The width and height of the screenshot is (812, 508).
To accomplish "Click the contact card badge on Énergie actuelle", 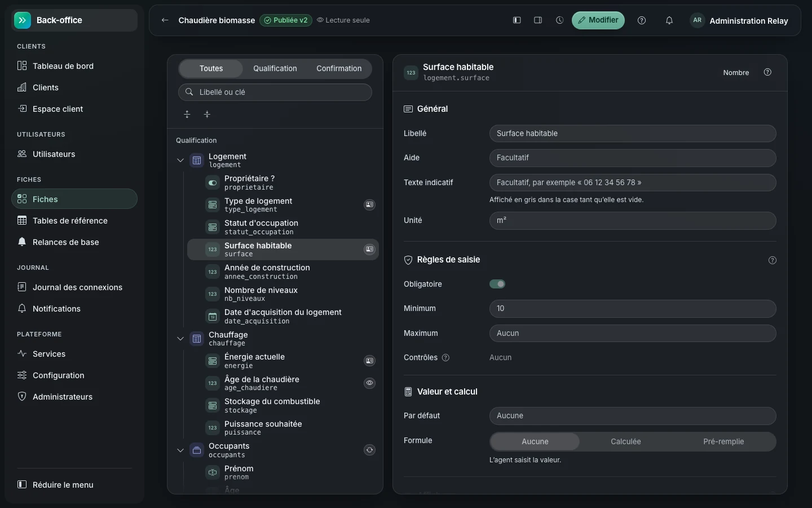I will click(x=369, y=361).
